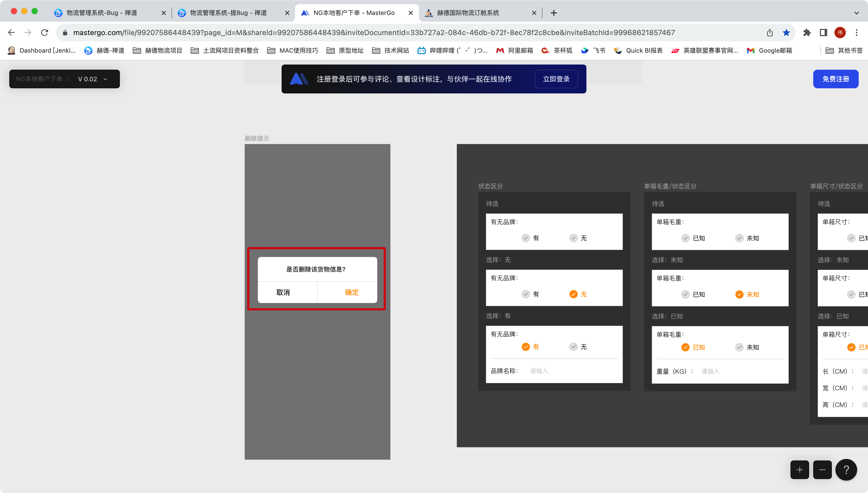Open the browser extensions puzzle icon

click(807, 33)
